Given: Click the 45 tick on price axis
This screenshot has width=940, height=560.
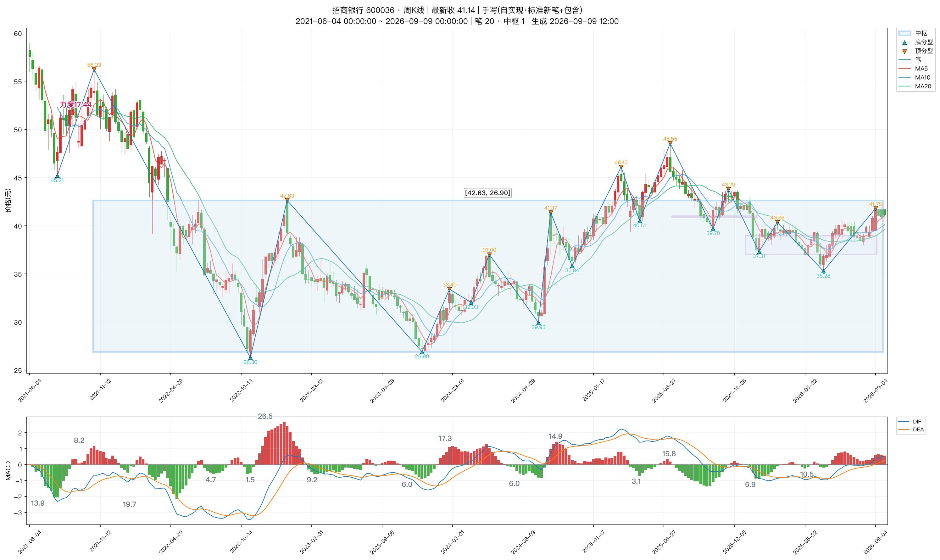Looking at the screenshot, I should (x=18, y=178).
